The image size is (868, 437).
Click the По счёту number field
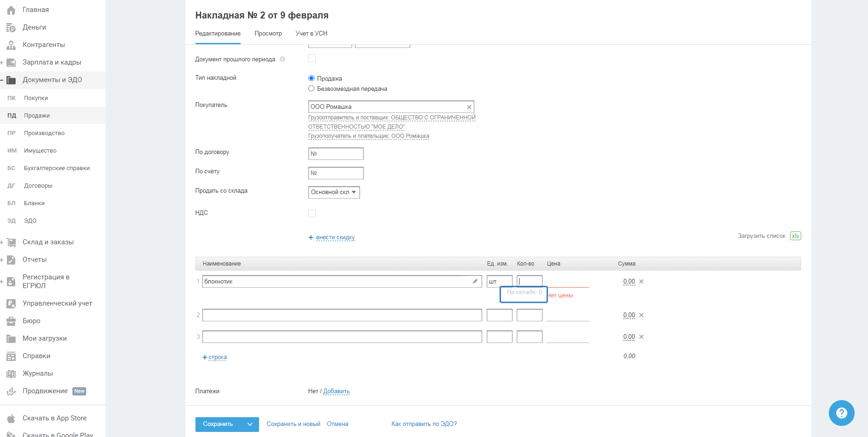pyautogui.click(x=336, y=173)
